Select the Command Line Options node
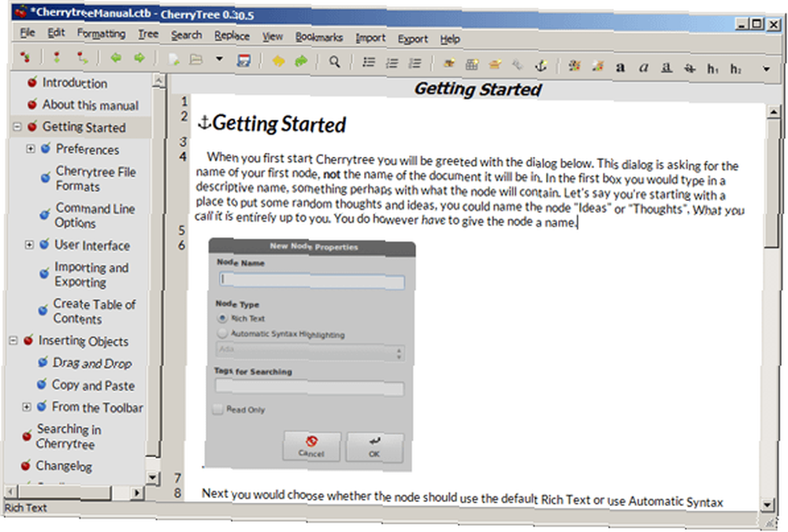The width and height of the screenshot is (788, 532). (95, 215)
